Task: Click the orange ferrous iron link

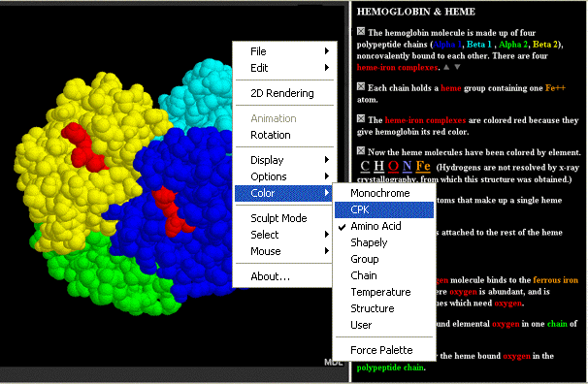Action: point(555,280)
